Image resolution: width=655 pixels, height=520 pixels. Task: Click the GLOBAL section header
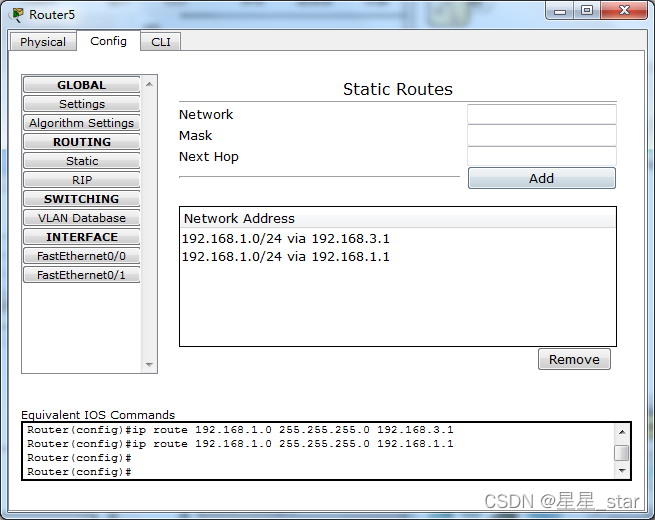click(81, 85)
